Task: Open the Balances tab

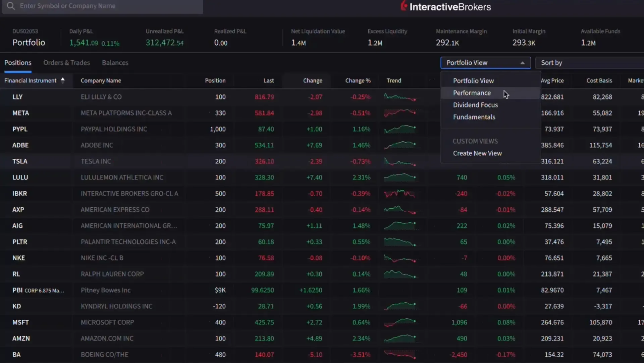Action: coord(115,63)
